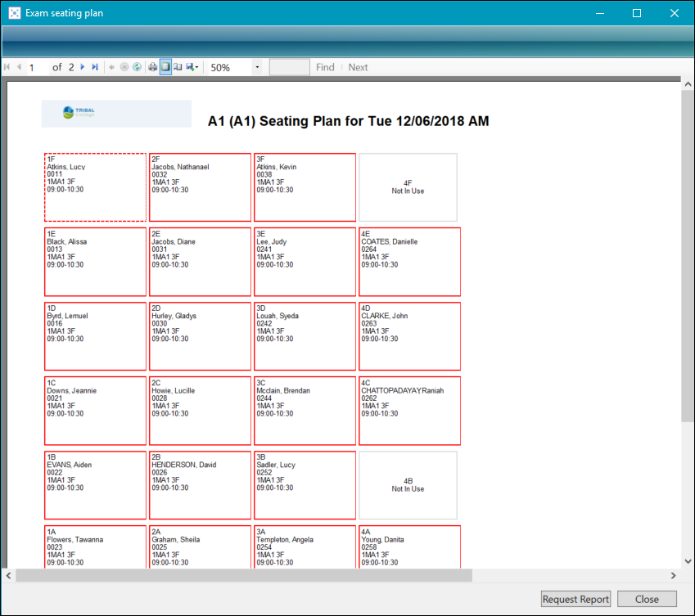Refresh the seating plan report
Image resolution: width=695 pixels, height=616 pixels.
137,67
